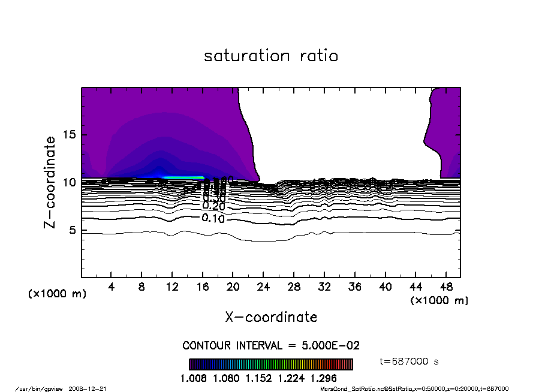Click the "saturation ratio" plot title
Screen dimensions: 542x392
click(x=271, y=56)
